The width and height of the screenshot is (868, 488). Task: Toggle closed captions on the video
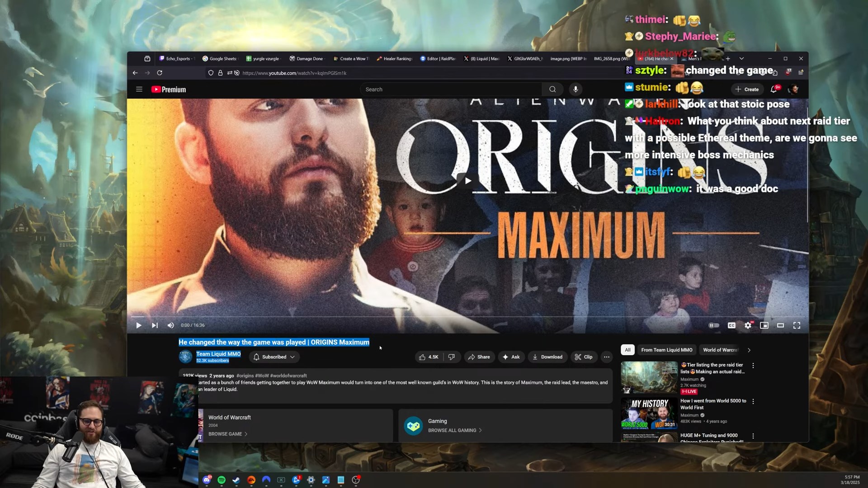pos(731,325)
